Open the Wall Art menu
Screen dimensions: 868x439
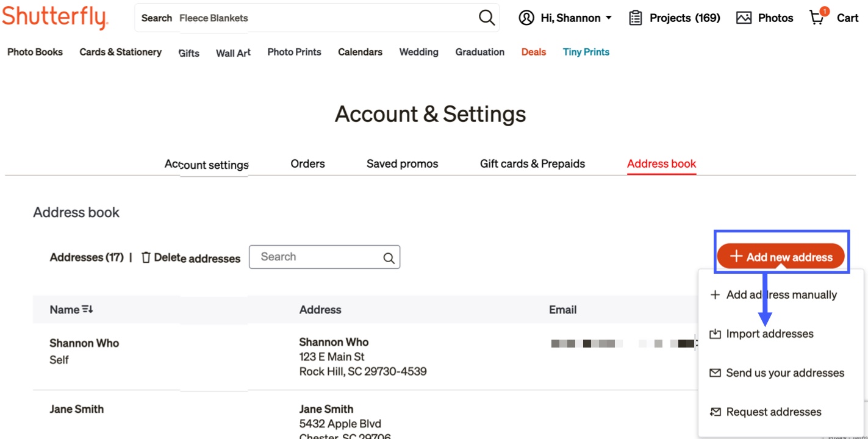coord(233,53)
